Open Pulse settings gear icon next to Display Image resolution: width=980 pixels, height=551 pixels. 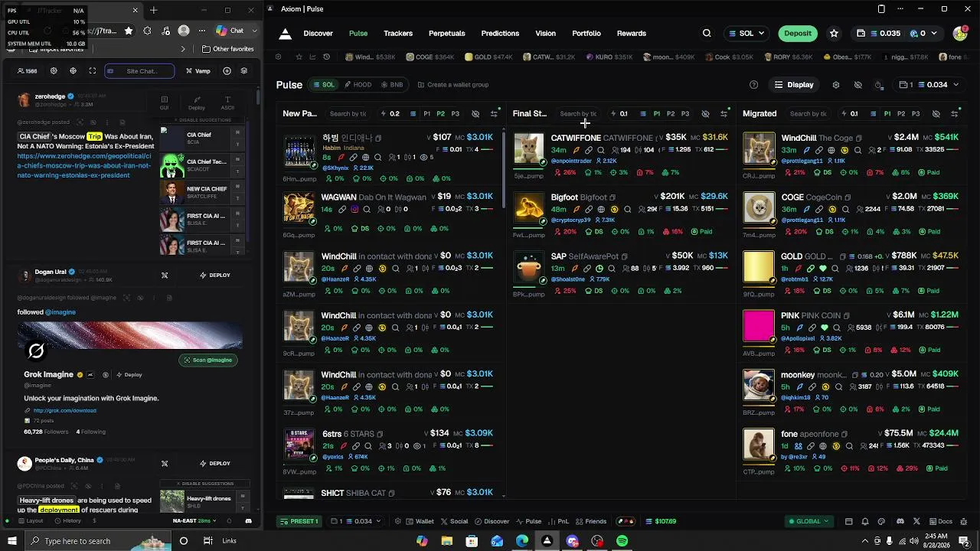click(836, 85)
